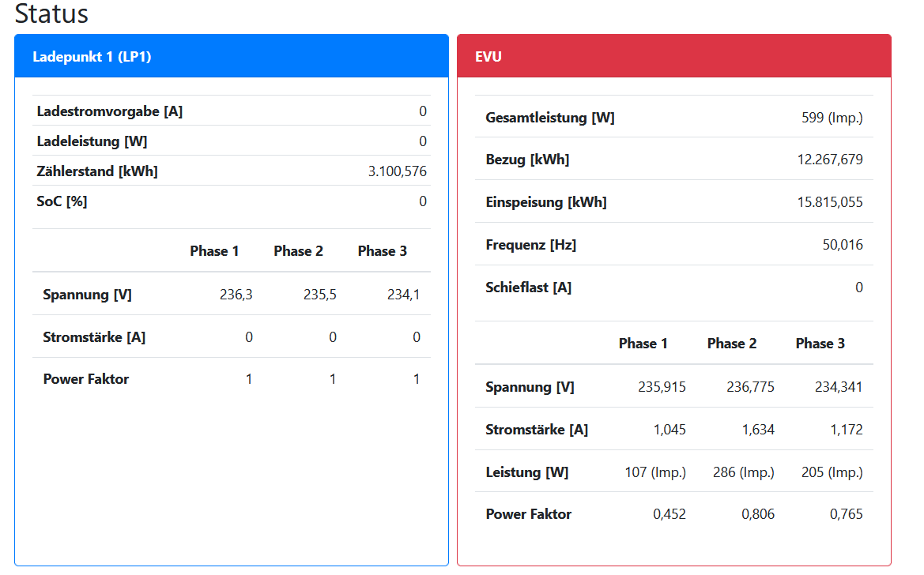924x575 pixels.
Task: Select the LP1 voltage value 234,1
Action: 404,295
